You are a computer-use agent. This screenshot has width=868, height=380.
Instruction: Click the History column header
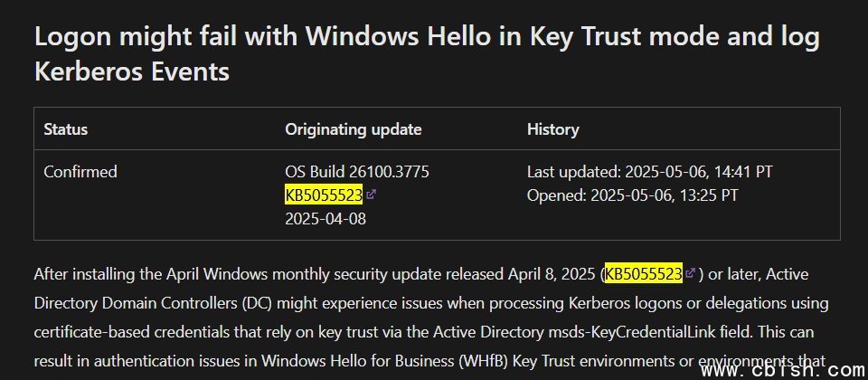pyautogui.click(x=553, y=129)
